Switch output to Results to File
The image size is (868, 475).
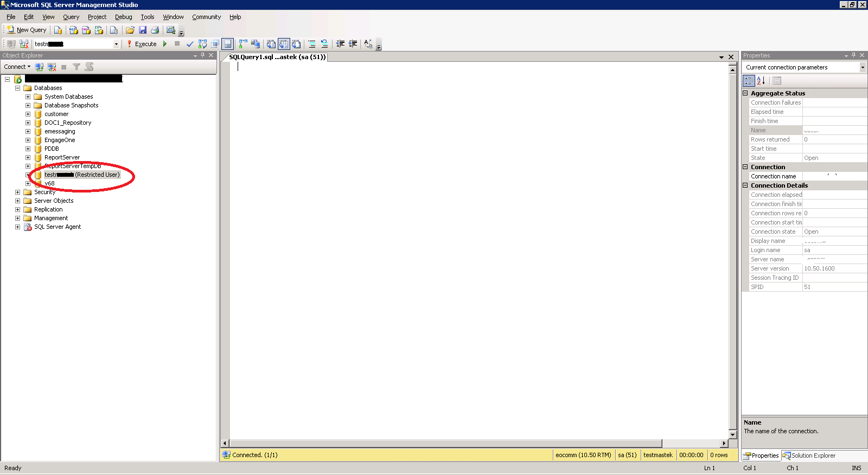click(296, 44)
